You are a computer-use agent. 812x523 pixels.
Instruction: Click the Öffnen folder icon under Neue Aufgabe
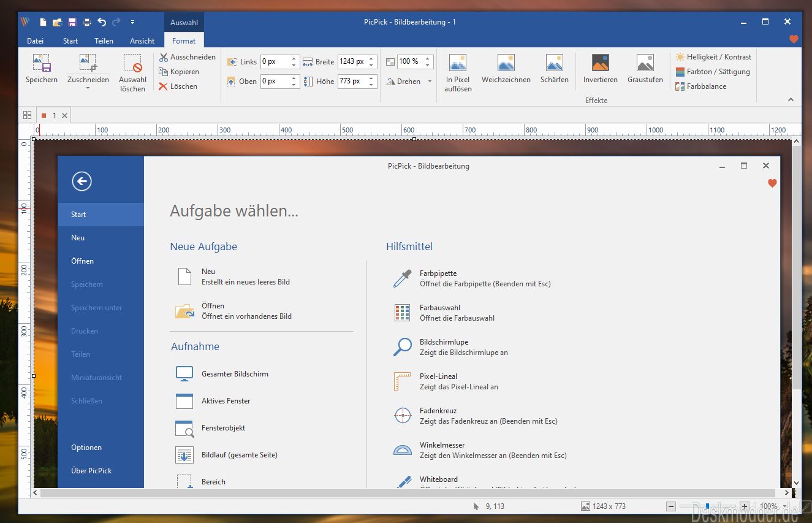tap(184, 311)
